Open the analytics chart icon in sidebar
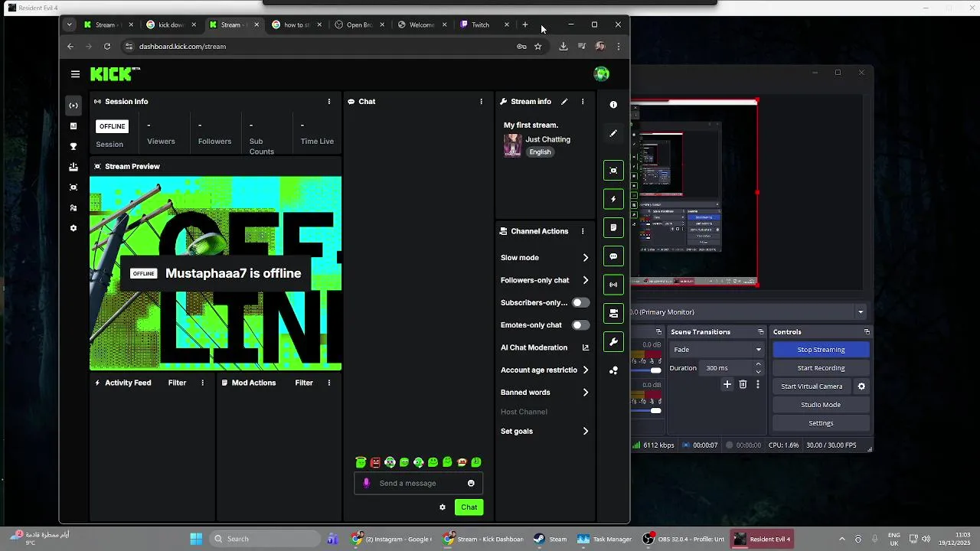Viewport: 980px width, 551px height. click(x=73, y=126)
